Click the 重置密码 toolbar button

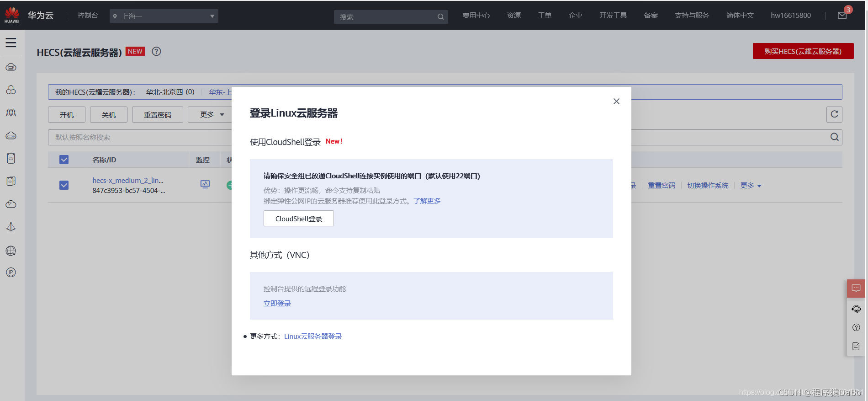click(x=158, y=114)
